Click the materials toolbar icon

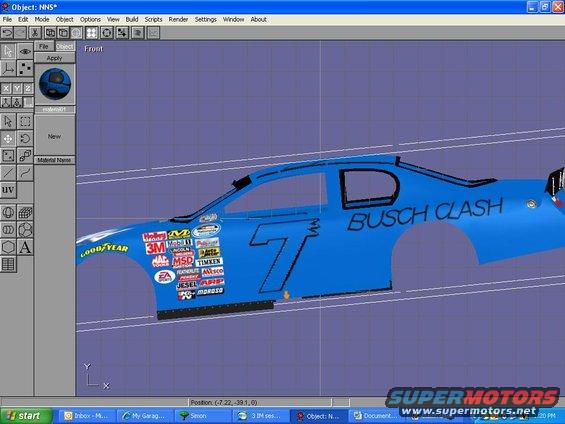138,33
